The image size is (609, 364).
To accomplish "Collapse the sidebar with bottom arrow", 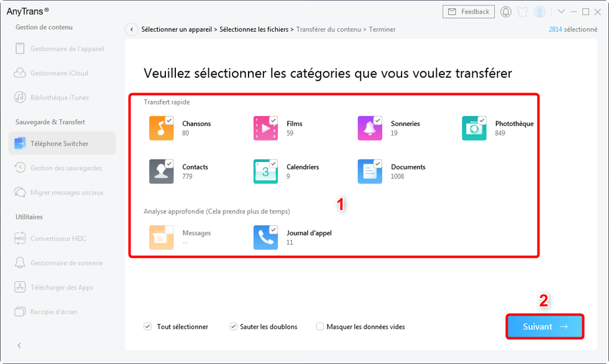I will pyautogui.click(x=19, y=345).
